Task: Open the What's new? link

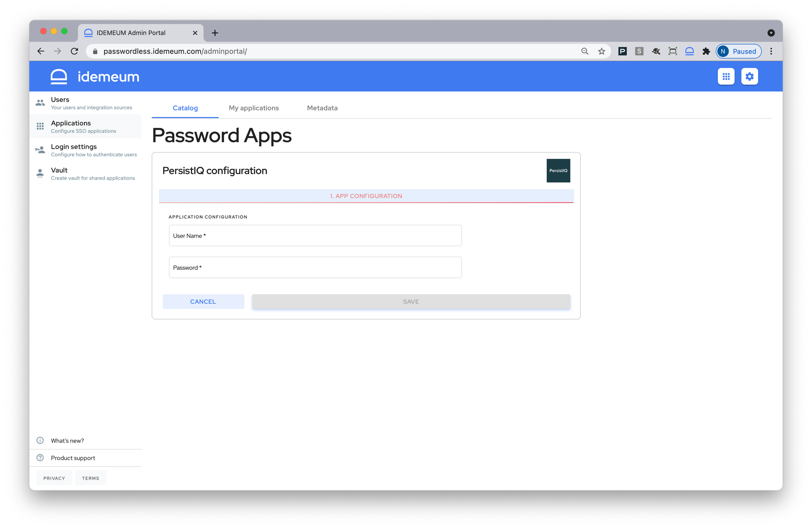Action: (67, 441)
